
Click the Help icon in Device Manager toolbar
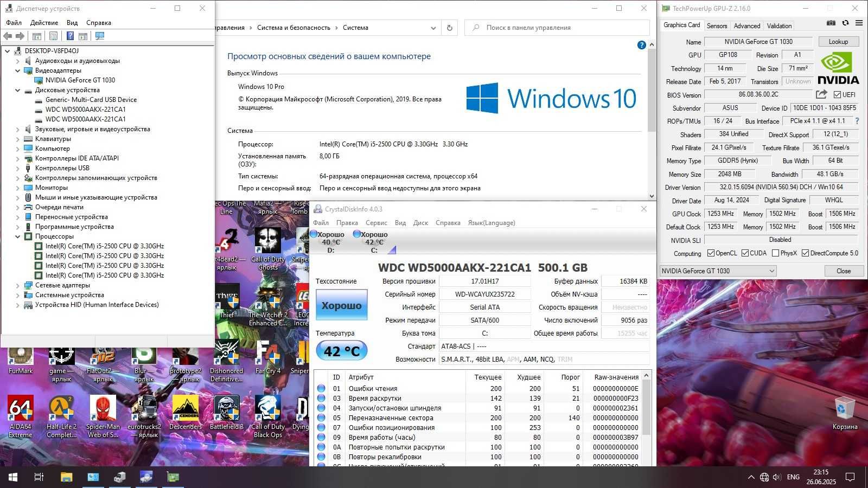(x=70, y=36)
